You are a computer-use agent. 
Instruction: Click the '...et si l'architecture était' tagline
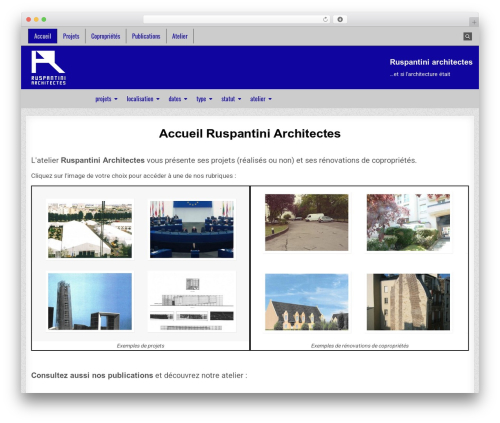(420, 74)
